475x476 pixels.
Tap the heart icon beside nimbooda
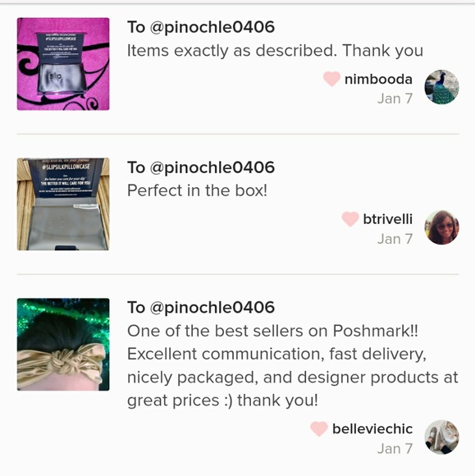[331, 79]
